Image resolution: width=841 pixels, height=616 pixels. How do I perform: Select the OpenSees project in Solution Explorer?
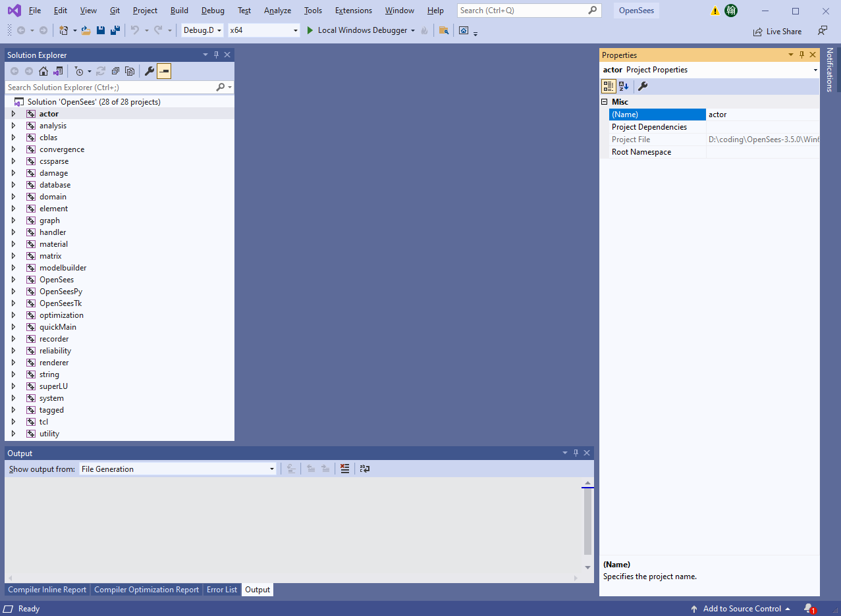(x=57, y=280)
